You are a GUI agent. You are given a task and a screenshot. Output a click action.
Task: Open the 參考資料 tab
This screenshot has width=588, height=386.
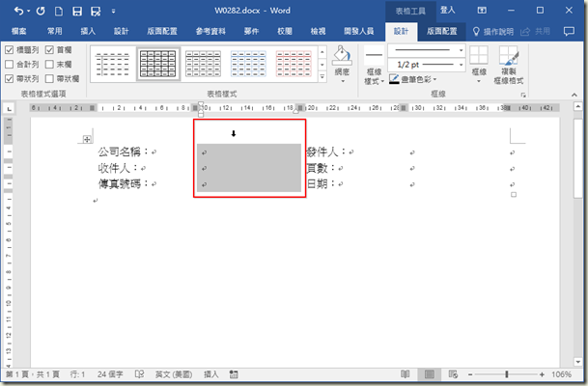click(210, 31)
